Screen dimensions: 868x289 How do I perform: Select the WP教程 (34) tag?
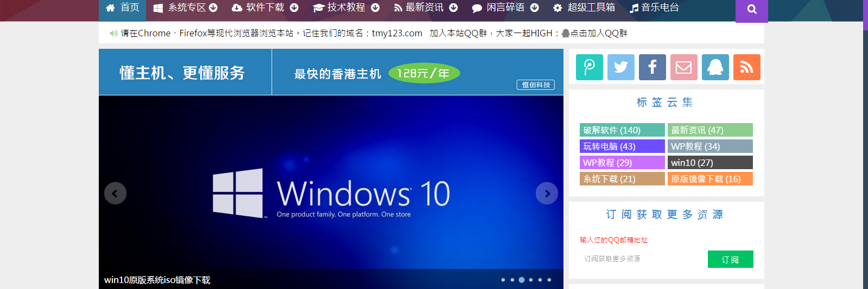[x=710, y=146]
